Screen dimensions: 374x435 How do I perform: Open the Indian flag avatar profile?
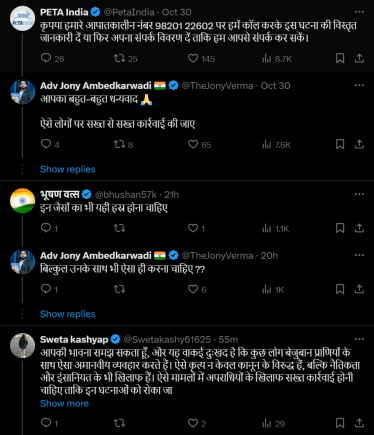pos(22,201)
